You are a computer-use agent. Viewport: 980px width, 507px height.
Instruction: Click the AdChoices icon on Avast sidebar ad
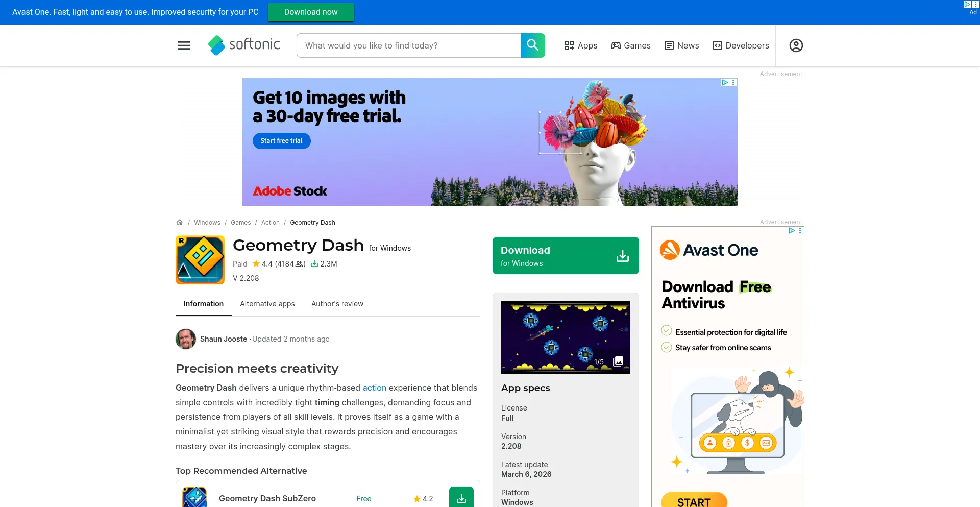[x=792, y=231]
